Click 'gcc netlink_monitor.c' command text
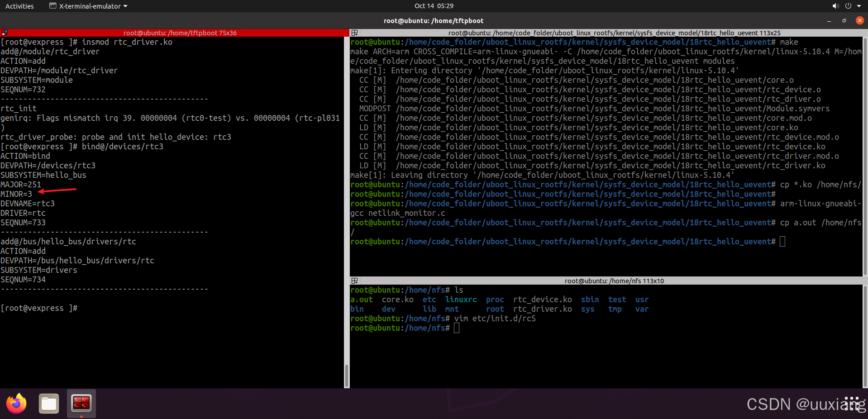 tap(398, 213)
